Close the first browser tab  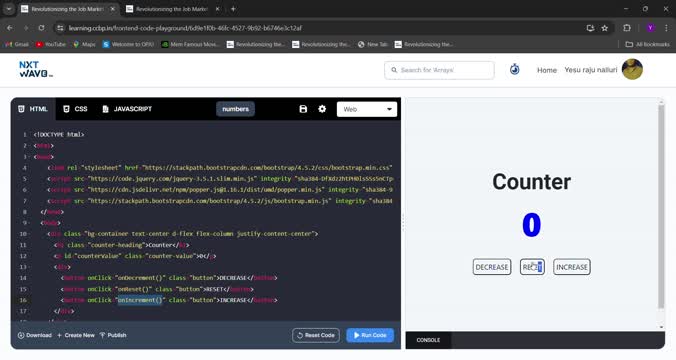(113, 9)
